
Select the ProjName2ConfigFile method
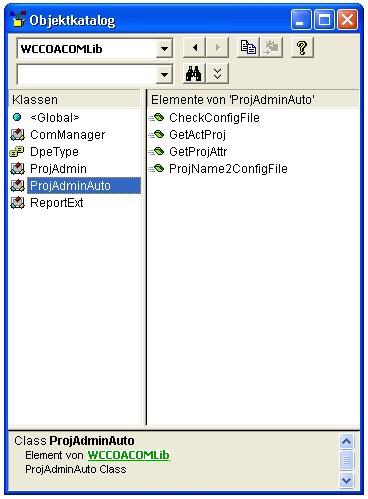point(228,169)
